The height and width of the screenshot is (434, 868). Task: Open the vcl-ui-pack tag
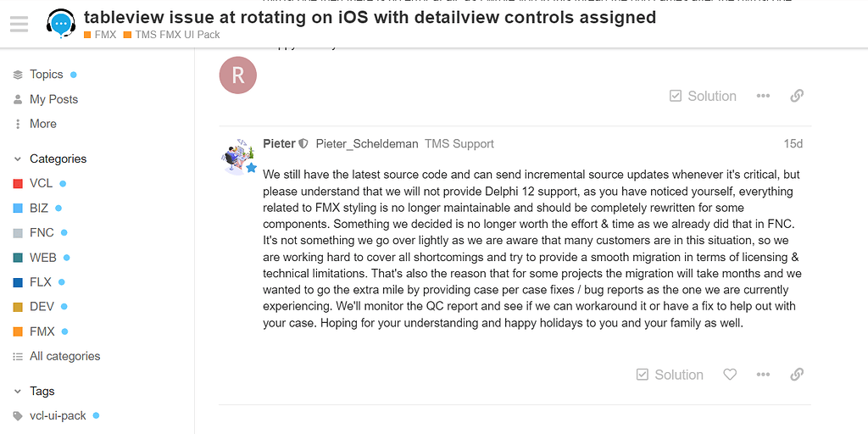click(x=58, y=415)
